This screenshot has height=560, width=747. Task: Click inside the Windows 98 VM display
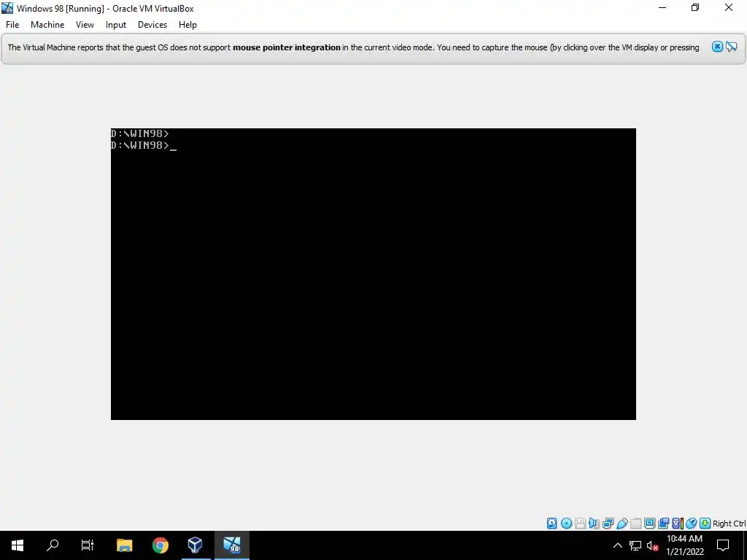[373, 274]
